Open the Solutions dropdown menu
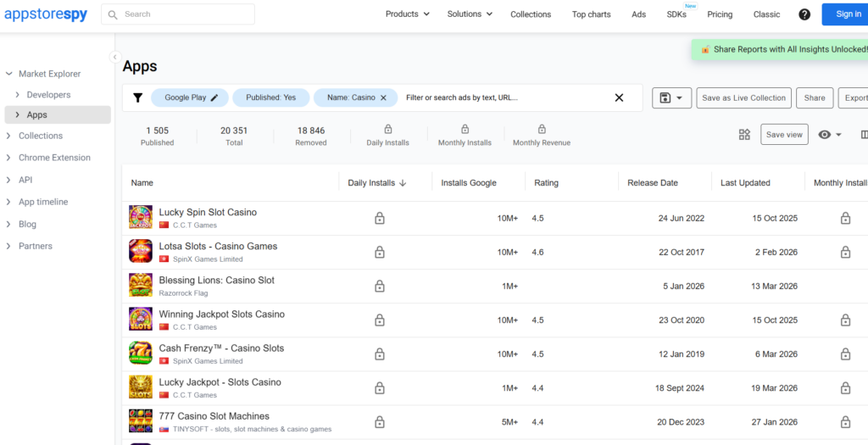 470,14
